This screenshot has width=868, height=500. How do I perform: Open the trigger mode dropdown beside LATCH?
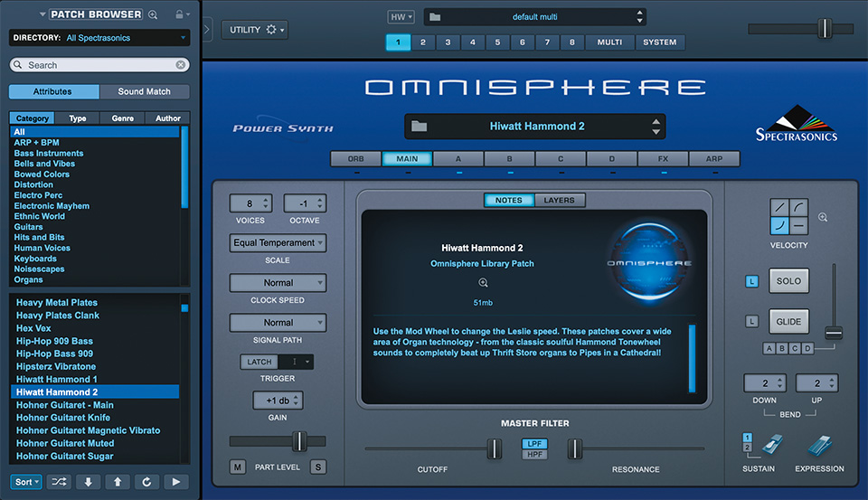(297, 362)
